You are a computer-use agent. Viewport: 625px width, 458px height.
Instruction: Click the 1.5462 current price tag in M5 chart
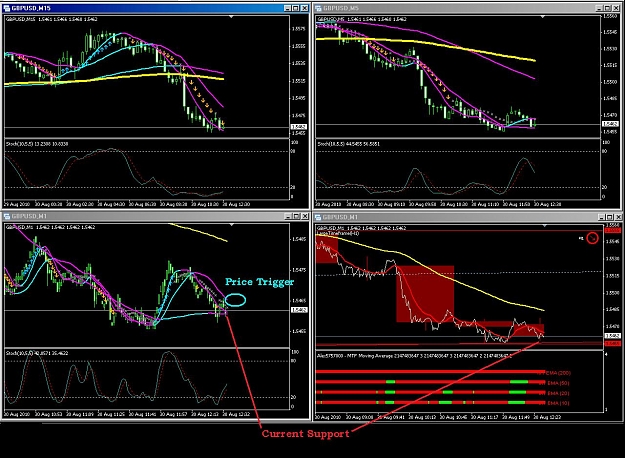(x=610, y=124)
